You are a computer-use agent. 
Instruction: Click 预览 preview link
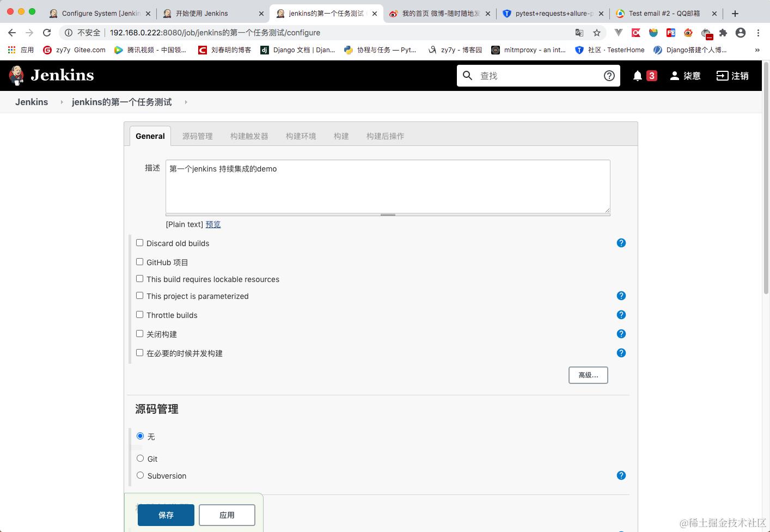[x=213, y=224]
